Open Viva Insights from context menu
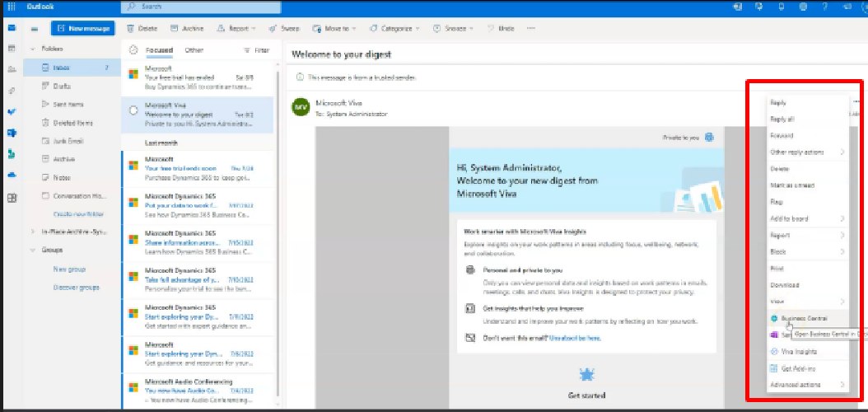Viewport: 868px width, 412px height. tap(794, 351)
